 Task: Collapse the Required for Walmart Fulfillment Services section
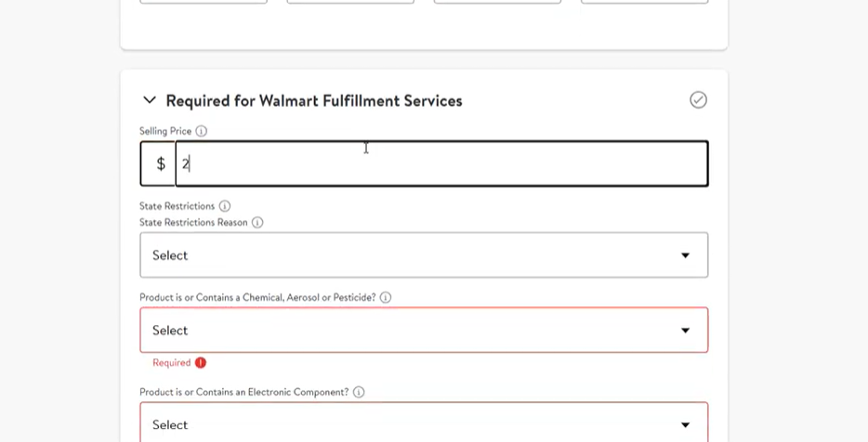[150, 100]
